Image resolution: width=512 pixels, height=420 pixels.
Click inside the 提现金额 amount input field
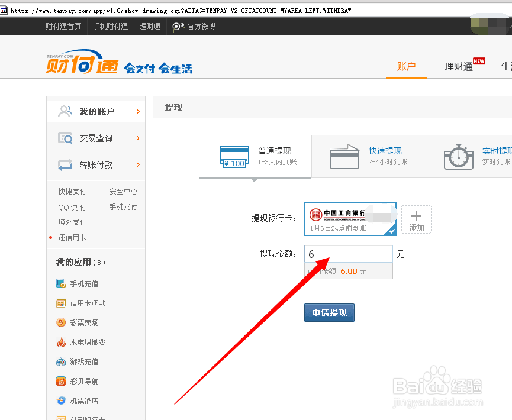(x=349, y=254)
